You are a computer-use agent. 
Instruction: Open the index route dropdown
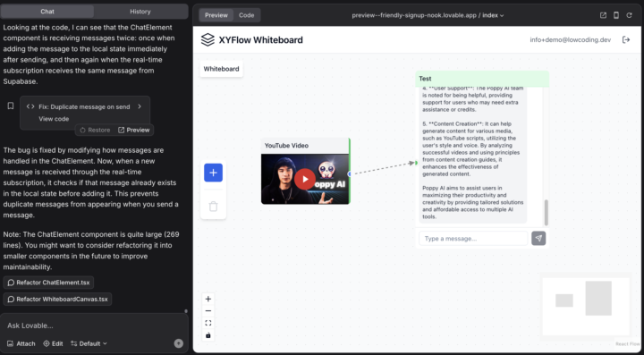pyautogui.click(x=493, y=15)
